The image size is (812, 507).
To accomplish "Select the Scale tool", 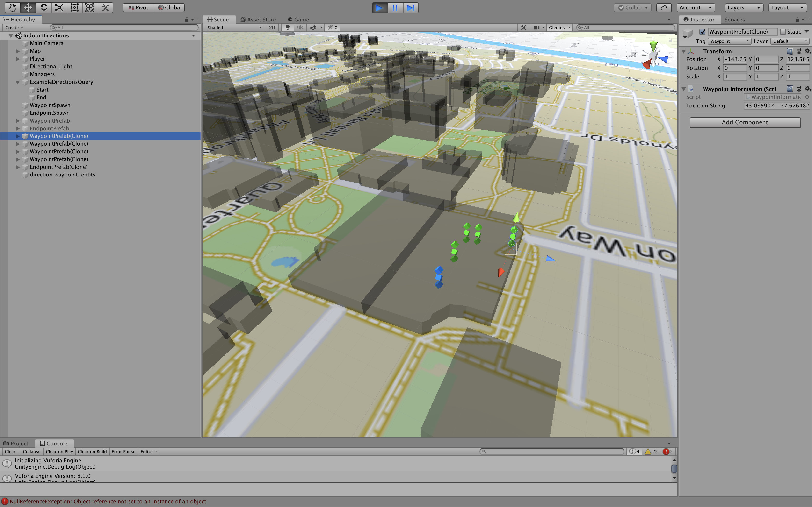I will [59, 7].
